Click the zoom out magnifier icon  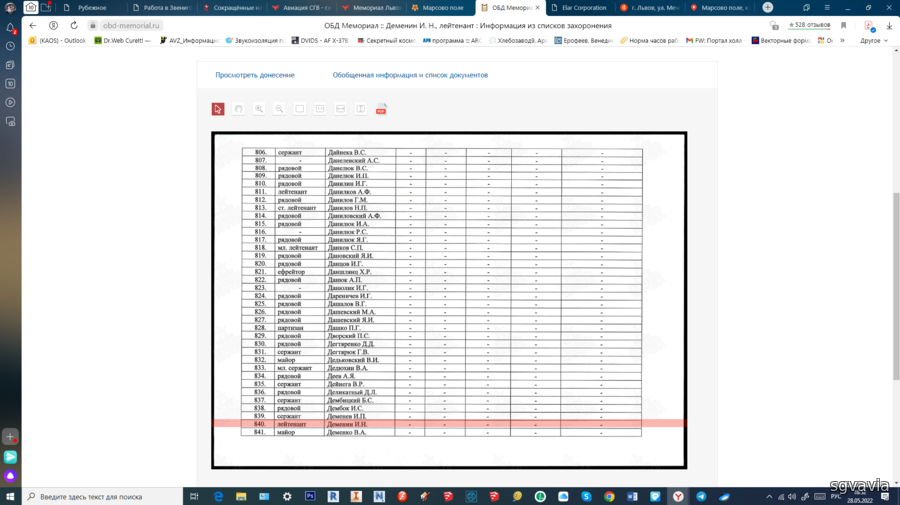279,109
